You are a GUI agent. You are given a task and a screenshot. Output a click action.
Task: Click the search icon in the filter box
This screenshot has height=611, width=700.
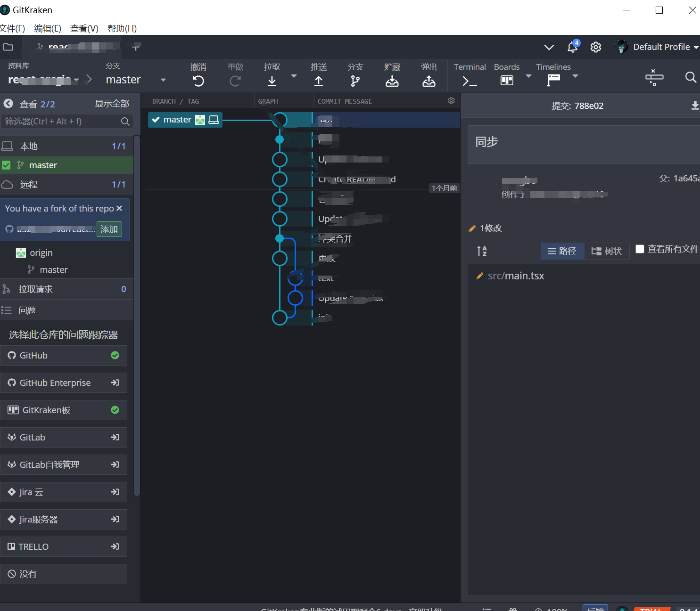point(125,122)
